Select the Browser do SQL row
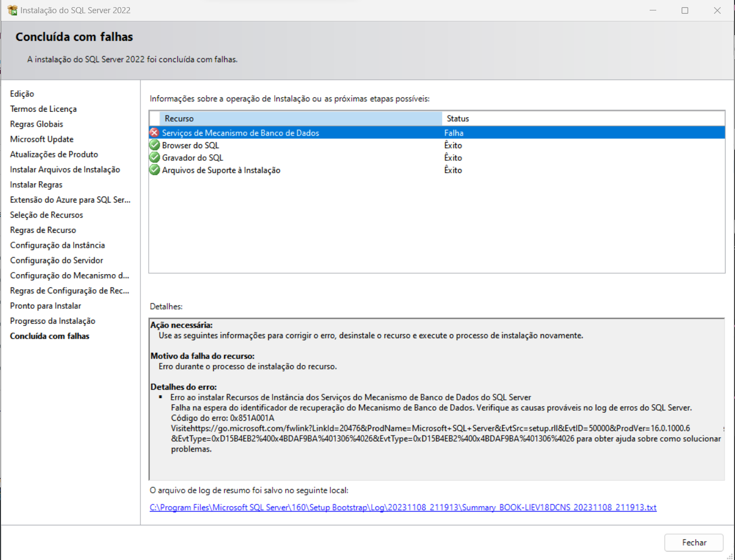735x560 pixels. point(437,145)
